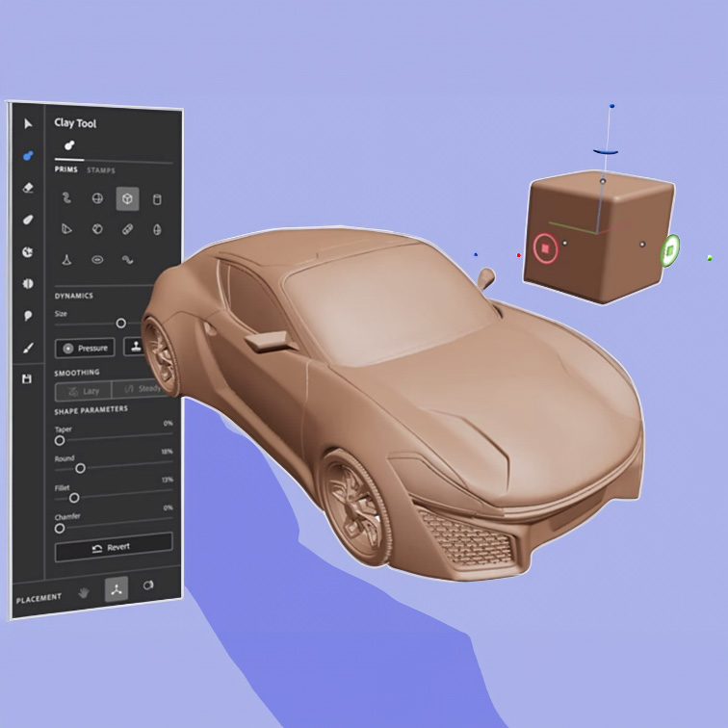This screenshot has width=728, height=728.
Task: Select the cone primitive shape
Action: tap(67, 259)
